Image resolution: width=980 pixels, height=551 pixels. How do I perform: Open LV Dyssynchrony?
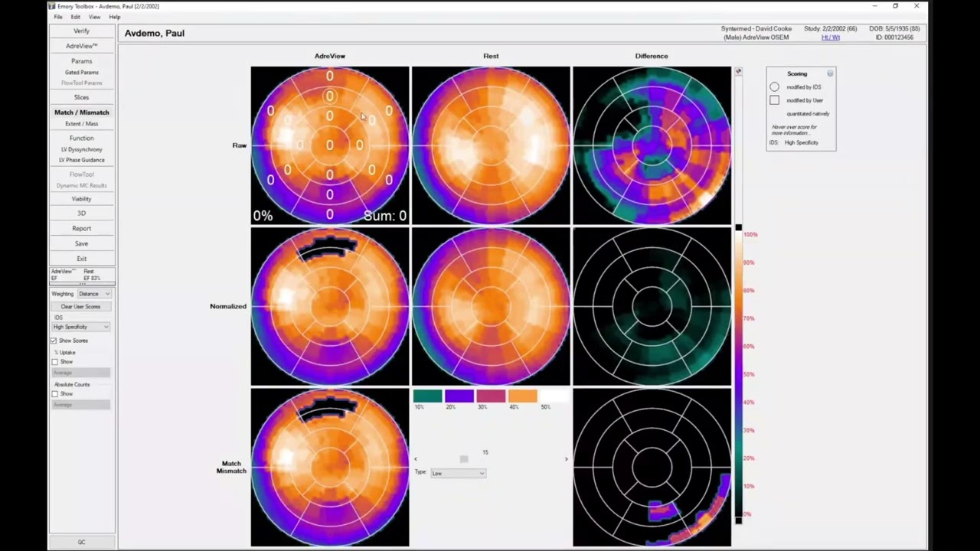(82, 150)
